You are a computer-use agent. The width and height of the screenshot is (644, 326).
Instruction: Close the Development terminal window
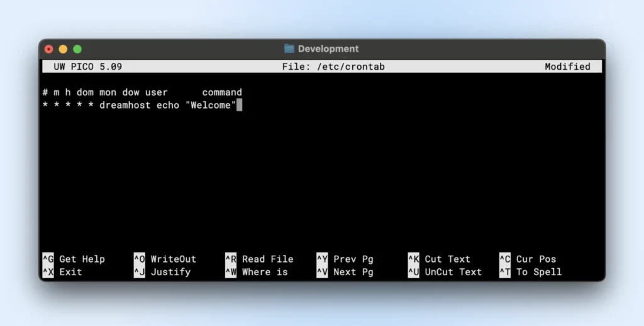pyautogui.click(x=49, y=49)
